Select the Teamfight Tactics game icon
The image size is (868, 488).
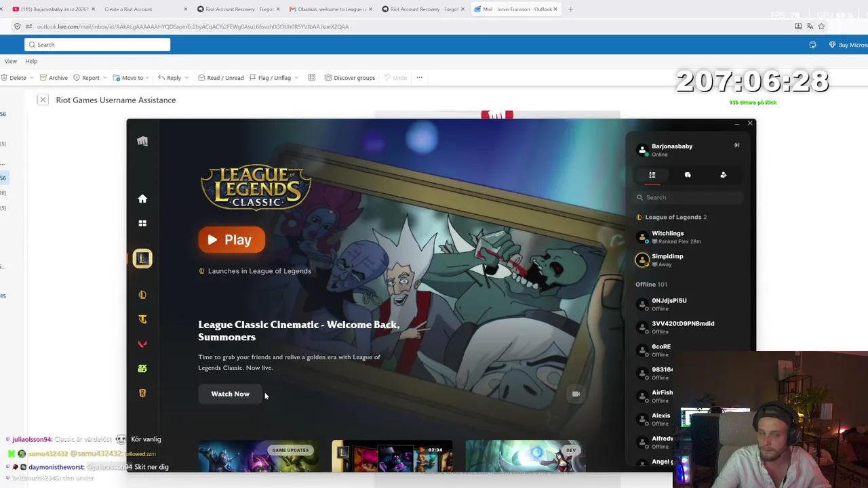pos(142,319)
